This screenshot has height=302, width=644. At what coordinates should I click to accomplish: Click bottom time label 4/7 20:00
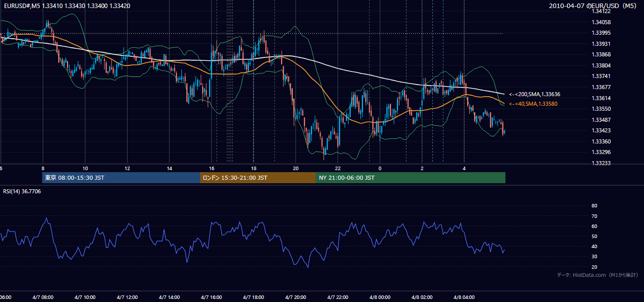(x=296, y=297)
